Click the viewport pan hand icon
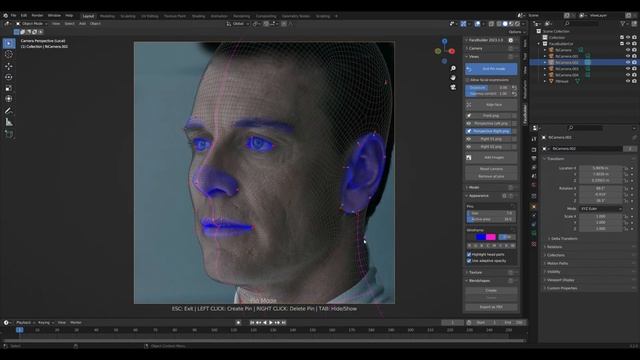This screenshot has width=640, height=360. [453, 78]
